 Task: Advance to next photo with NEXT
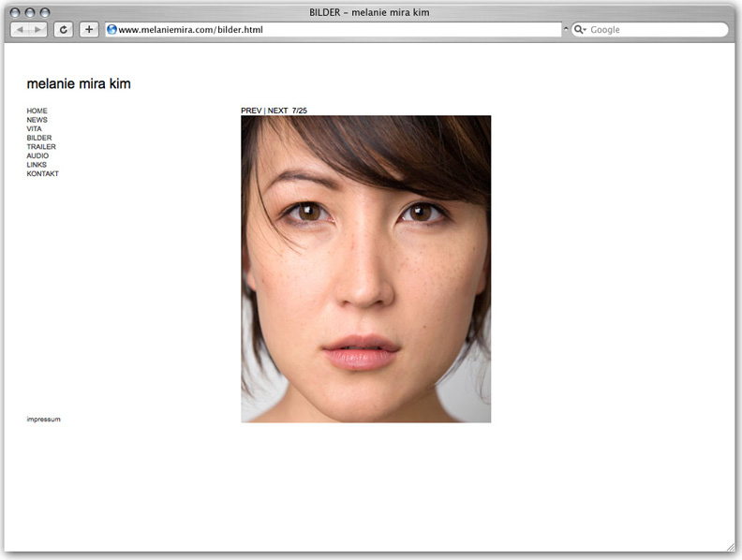click(277, 111)
